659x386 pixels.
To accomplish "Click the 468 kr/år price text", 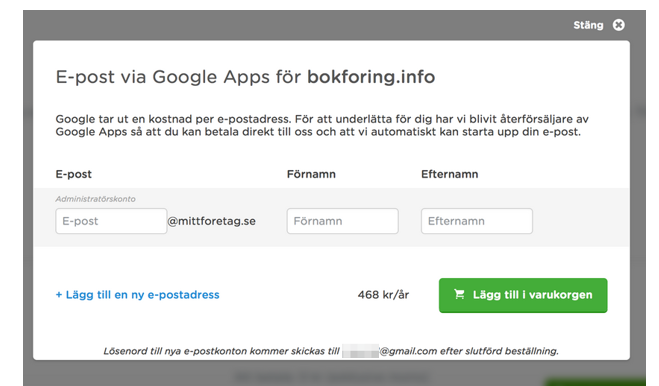I will point(383,295).
